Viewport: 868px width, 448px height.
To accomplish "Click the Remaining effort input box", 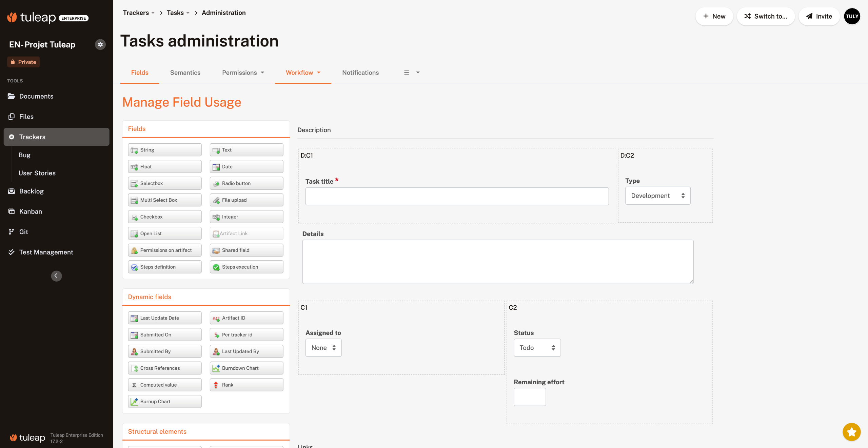I will pos(530,397).
